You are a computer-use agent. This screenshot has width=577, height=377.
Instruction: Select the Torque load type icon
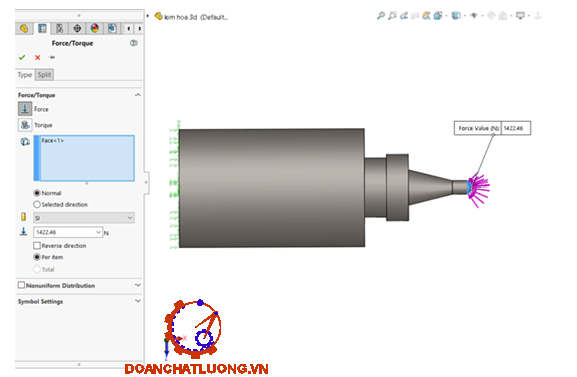click(x=25, y=125)
